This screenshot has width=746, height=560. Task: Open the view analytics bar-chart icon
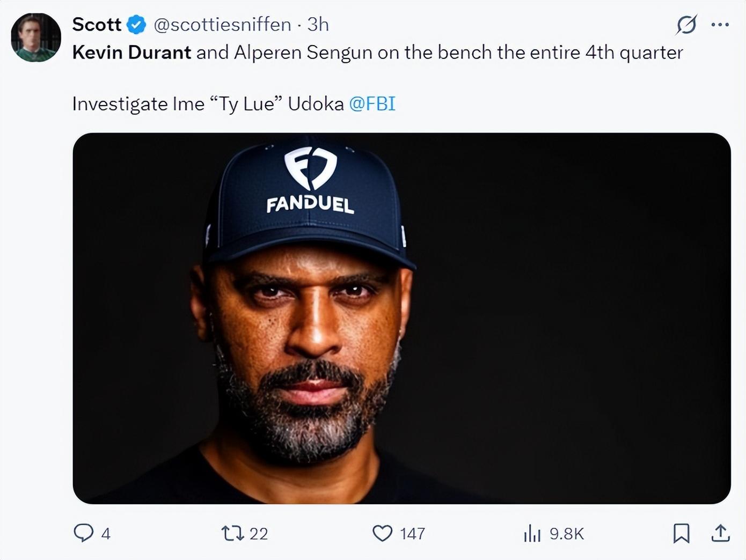pos(532,533)
